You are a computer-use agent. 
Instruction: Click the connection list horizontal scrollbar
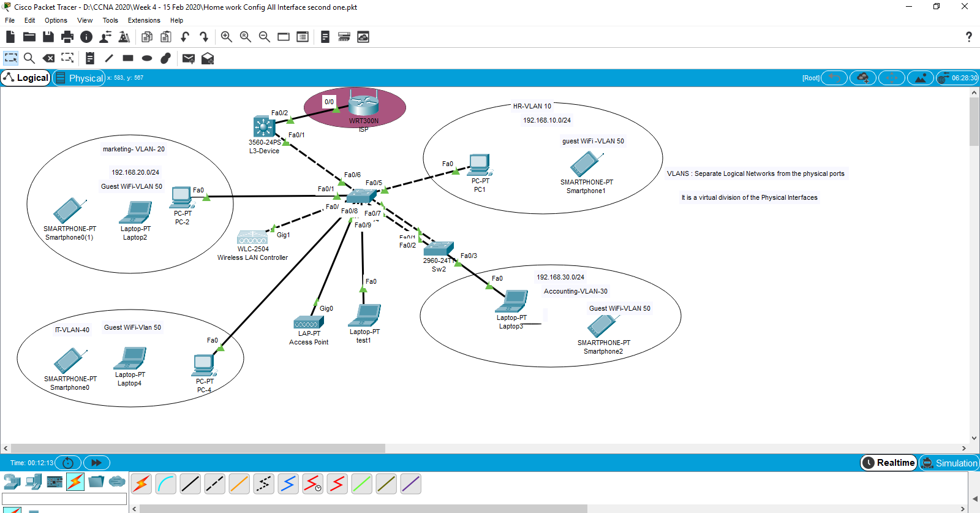click(x=364, y=509)
